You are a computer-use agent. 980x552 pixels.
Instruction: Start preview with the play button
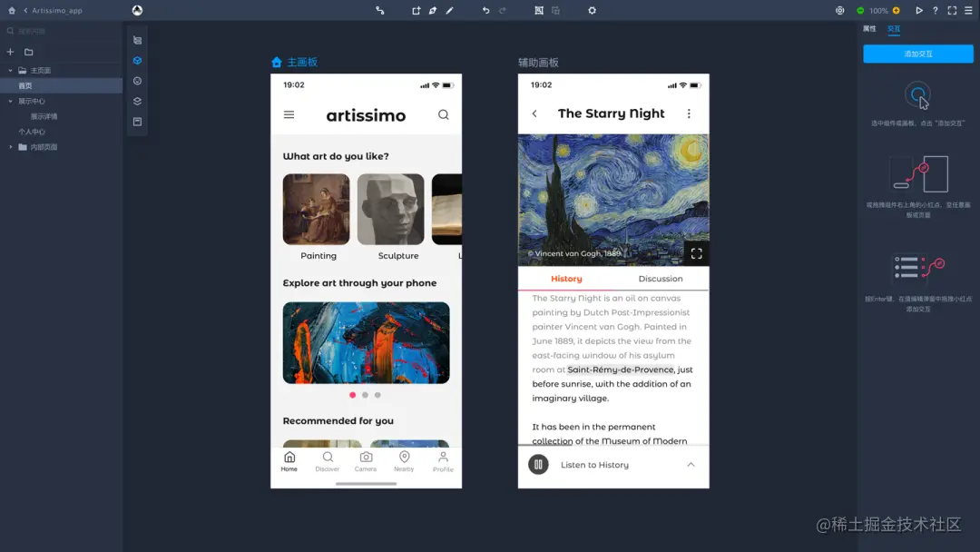(x=918, y=10)
